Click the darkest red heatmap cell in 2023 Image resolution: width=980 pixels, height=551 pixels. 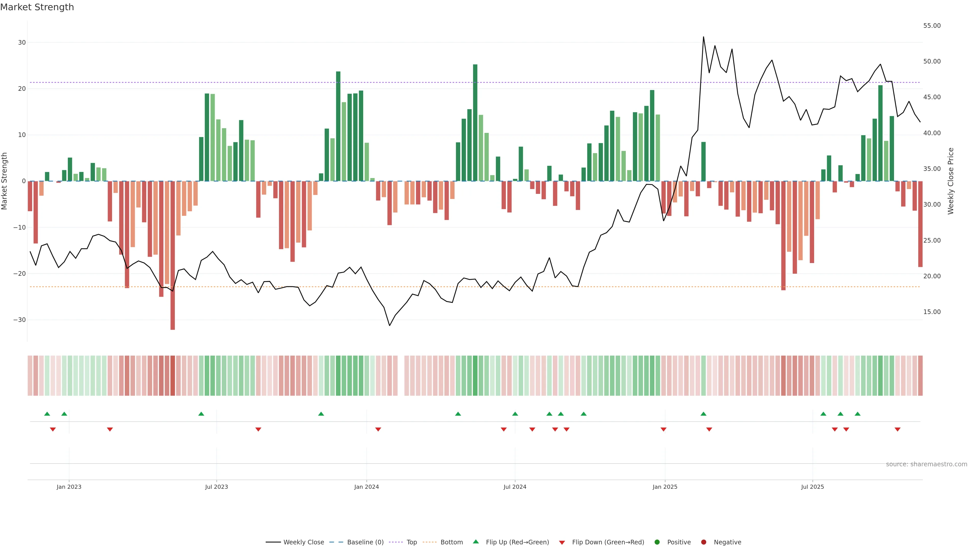tap(173, 376)
